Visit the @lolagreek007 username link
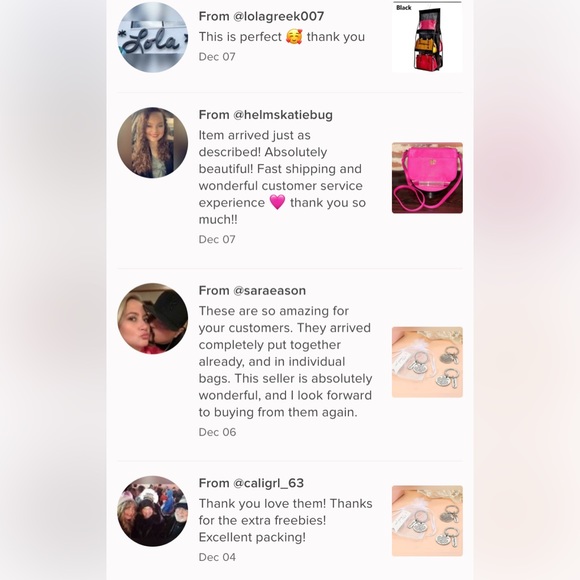Viewport: 580px width, 580px height. tap(279, 16)
